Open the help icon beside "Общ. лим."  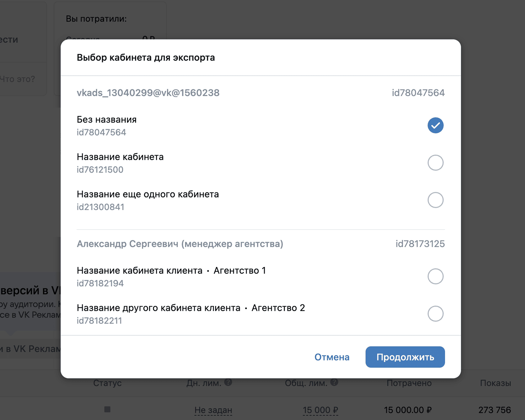pyautogui.click(x=334, y=382)
